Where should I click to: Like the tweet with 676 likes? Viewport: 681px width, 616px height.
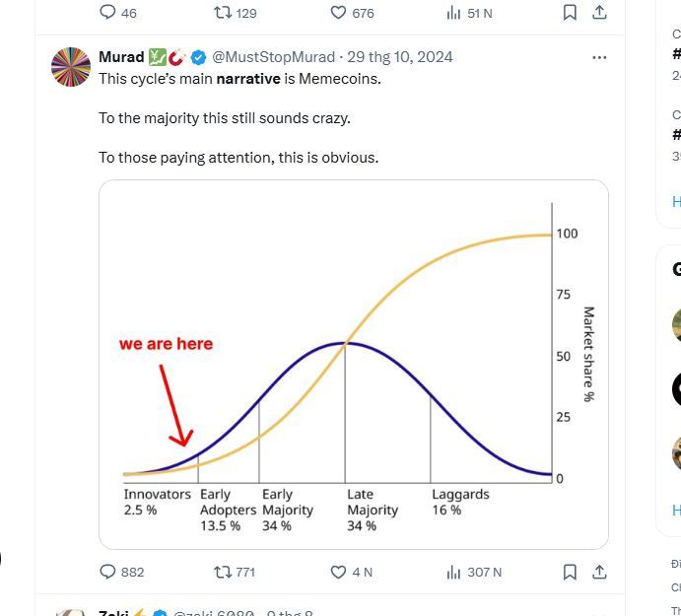[x=338, y=13]
